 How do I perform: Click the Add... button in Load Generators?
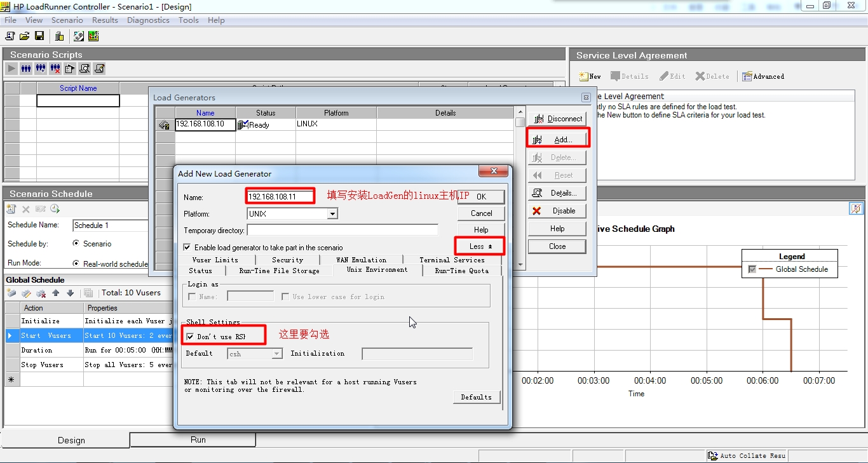tap(557, 140)
